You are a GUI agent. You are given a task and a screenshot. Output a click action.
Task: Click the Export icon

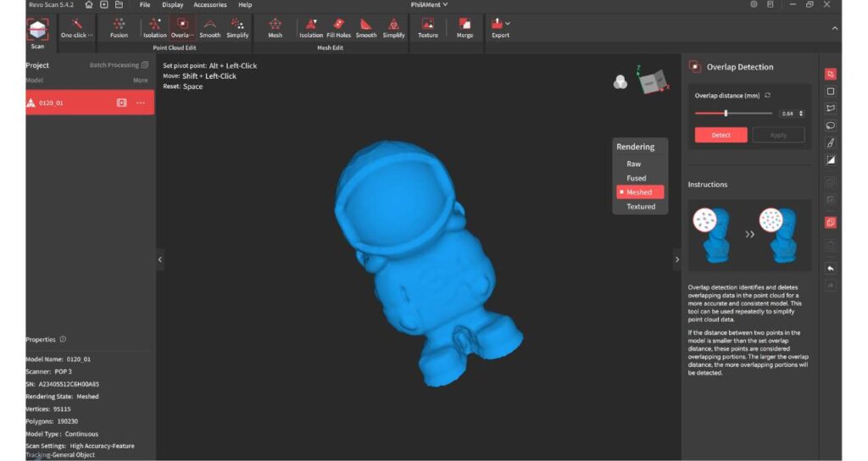(498, 24)
